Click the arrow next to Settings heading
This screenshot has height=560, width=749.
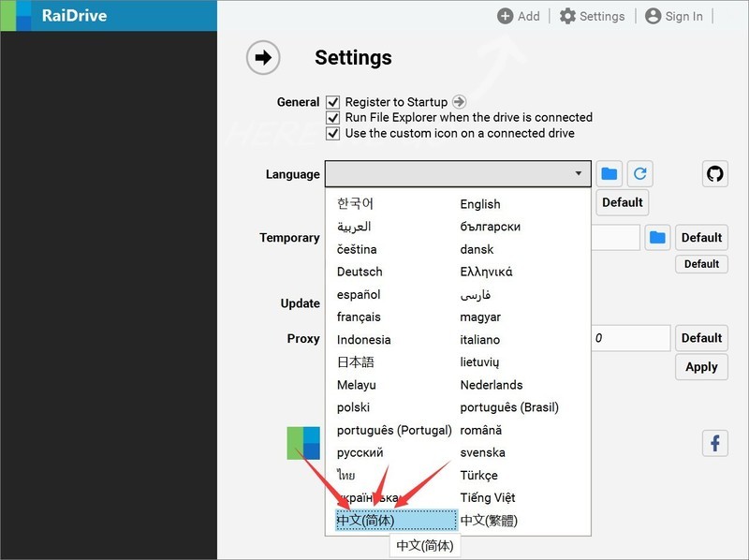[x=263, y=57]
